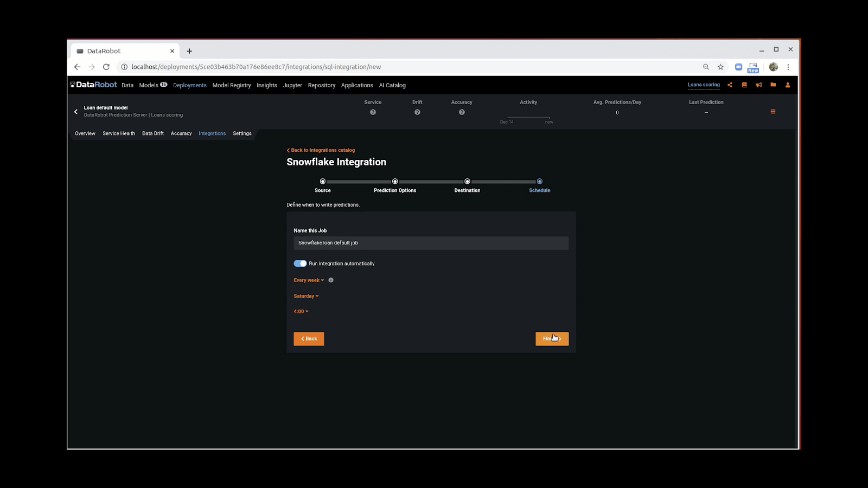Close the DataRobot browser tab

point(172,51)
